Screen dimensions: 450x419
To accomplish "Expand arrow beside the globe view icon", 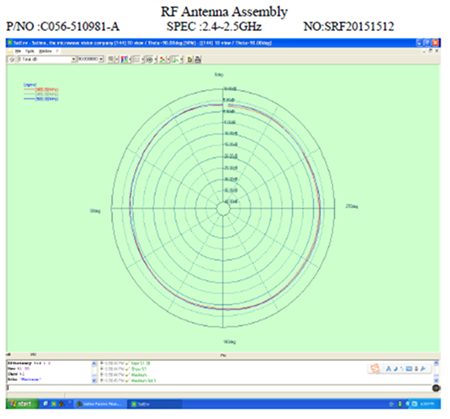I will pos(155,59).
